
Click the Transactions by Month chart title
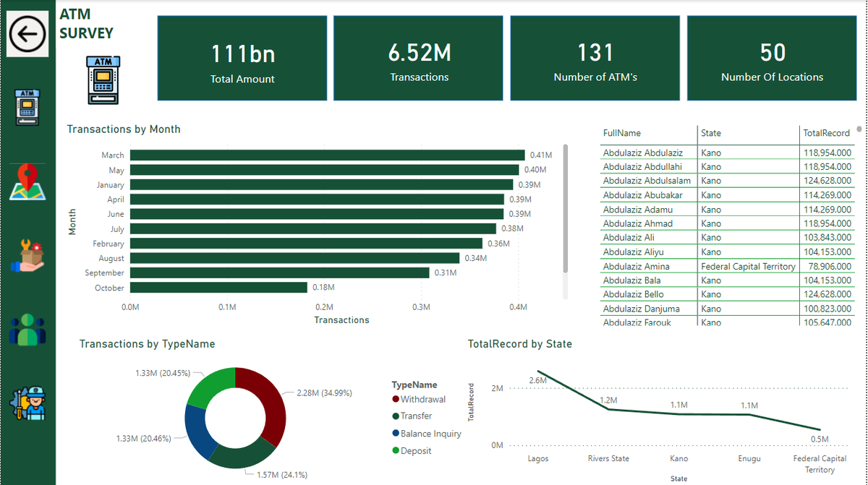pyautogui.click(x=124, y=129)
